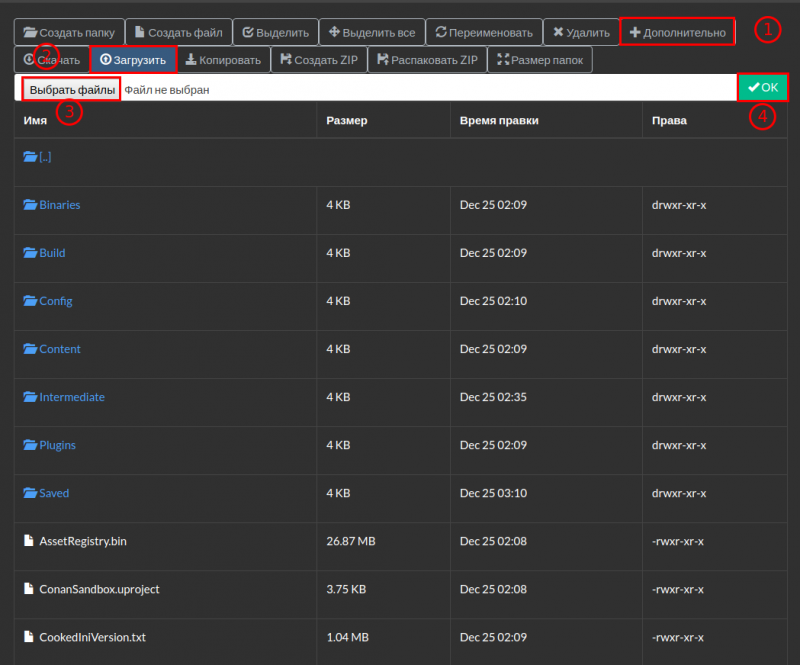
Task: Click the Скачать download button
Action: 52,60
